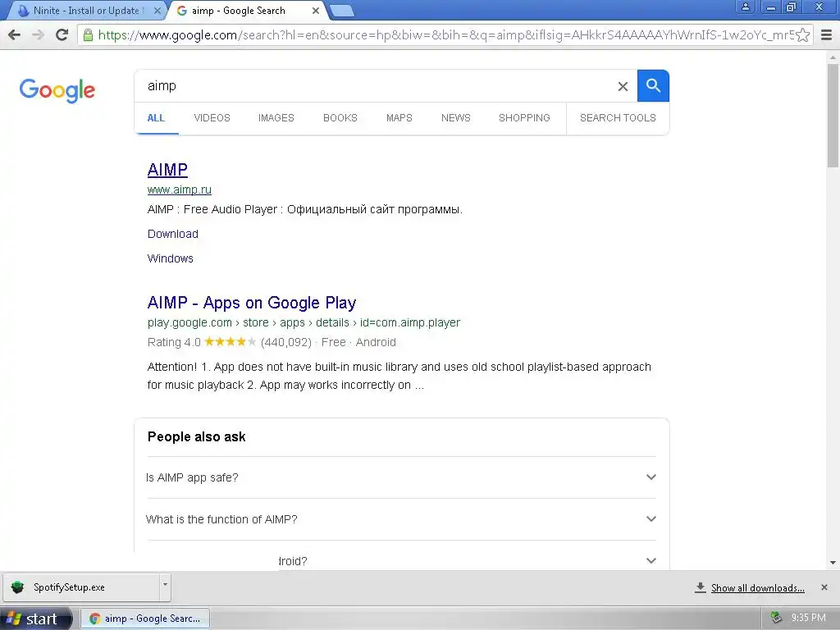Viewport: 840px width, 630px height.
Task: Click the download arrow icon beside Show all downloads
Action: [701, 587]
